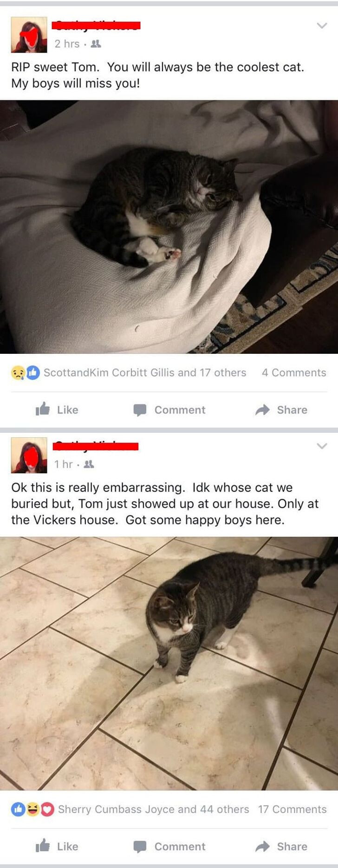338x868 pixels.
Task: Open photo of cat curled on blanket
Action: pos(169,227)
